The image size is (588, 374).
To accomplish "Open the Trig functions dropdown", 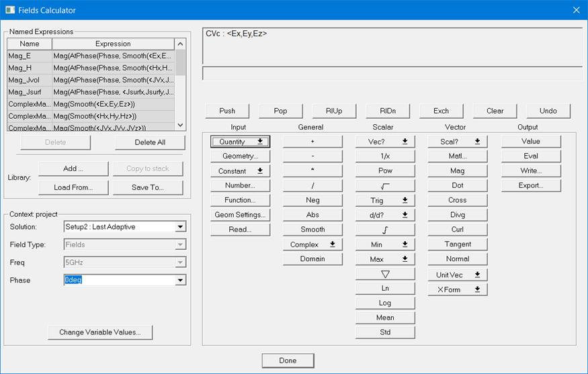I will click(x=385, y=200).
